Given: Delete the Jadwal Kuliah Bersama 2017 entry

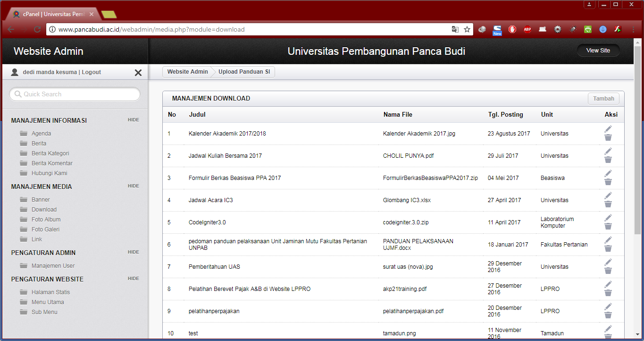Looking at the screenshot, I should pyautogui.click(x=608, y=160).
